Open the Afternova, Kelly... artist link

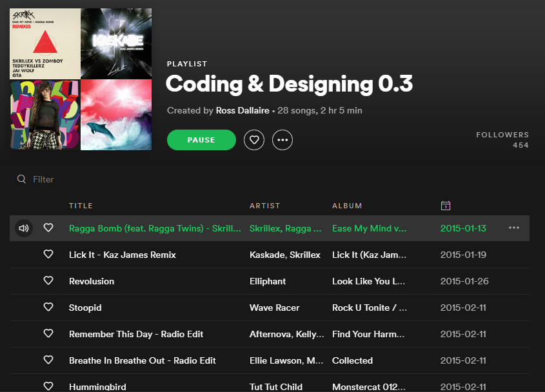click(287, 335)
